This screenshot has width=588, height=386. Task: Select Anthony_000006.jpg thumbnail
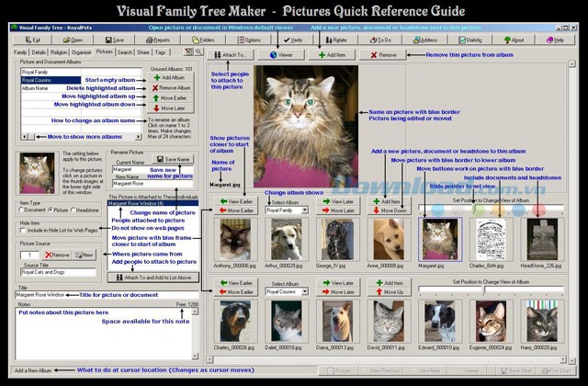tap(235, 239)
